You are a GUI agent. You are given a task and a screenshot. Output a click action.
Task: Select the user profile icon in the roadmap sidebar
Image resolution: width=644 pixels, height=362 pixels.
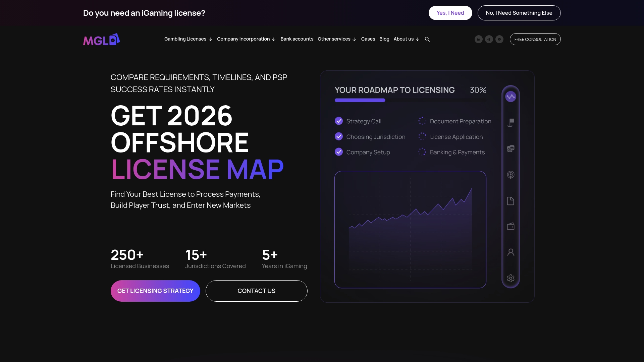(x=511, y=252)
